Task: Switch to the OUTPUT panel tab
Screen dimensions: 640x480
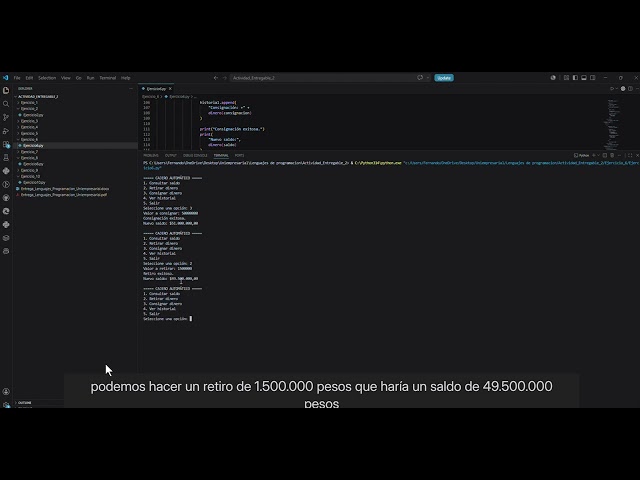Action: 171,155
